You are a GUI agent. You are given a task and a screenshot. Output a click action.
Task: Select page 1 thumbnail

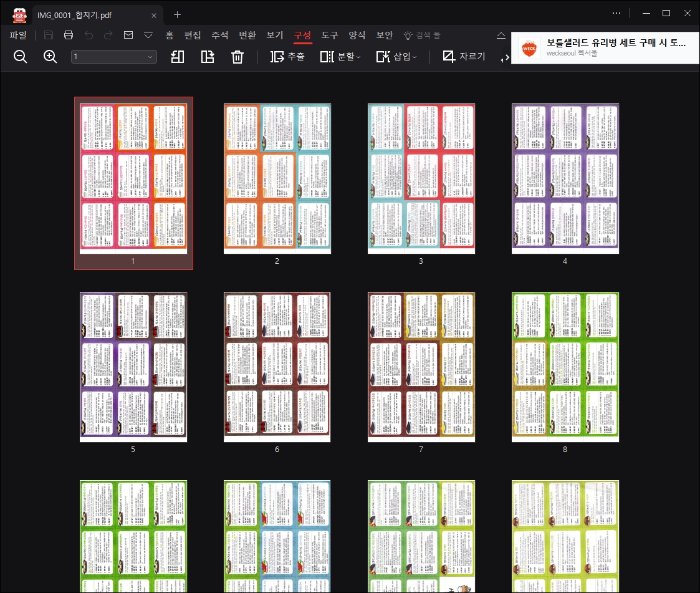click(133, 178)
